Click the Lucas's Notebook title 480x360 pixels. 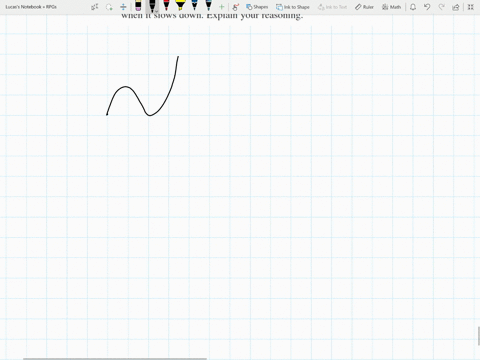(x=31, y=7)
